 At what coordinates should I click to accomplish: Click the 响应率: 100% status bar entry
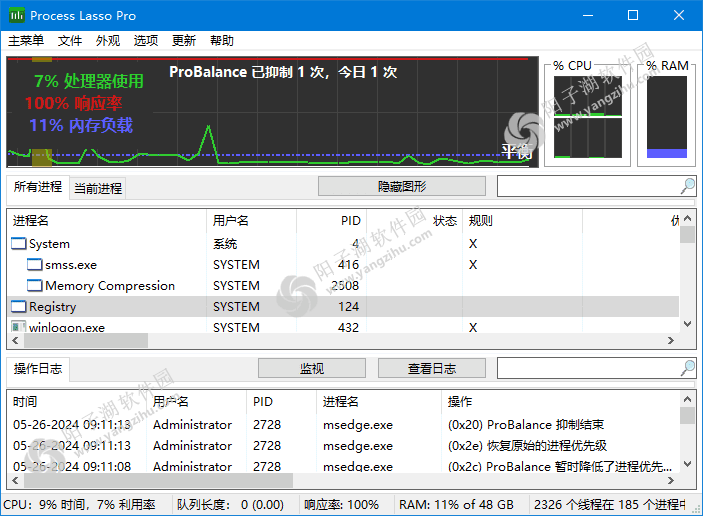click(341, 505)
